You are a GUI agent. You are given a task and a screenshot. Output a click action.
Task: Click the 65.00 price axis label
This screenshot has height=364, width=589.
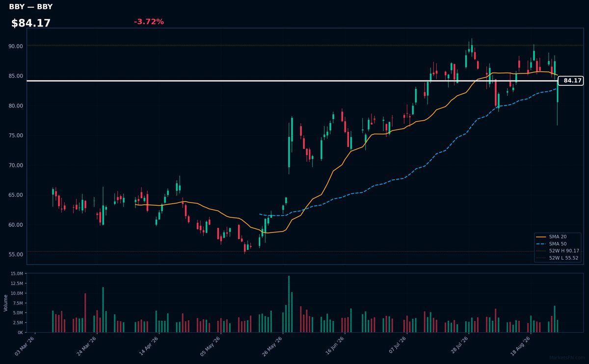point(16,195)
